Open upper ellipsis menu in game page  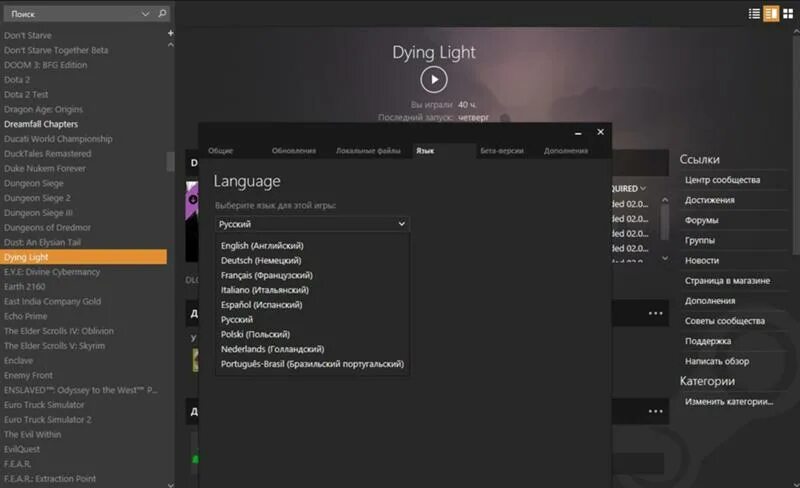pyautogui.click(x=655, y=313)
